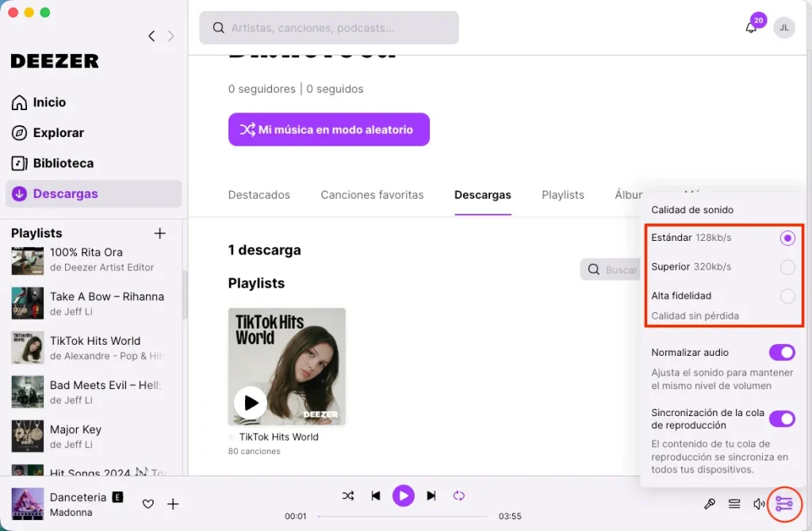Screen dimensions: 812x531
Task: Toggle Sincronización de la cola de reproducción
Action: coord(782,418)
